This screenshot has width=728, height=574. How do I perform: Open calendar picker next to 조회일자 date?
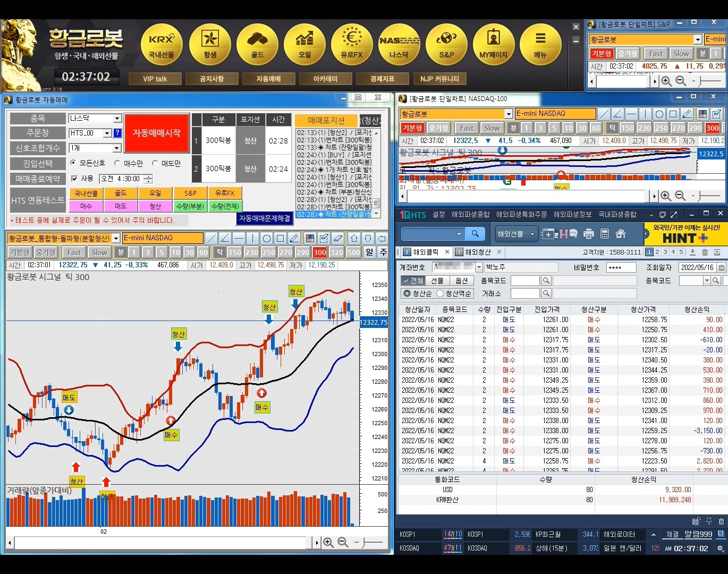722,267
